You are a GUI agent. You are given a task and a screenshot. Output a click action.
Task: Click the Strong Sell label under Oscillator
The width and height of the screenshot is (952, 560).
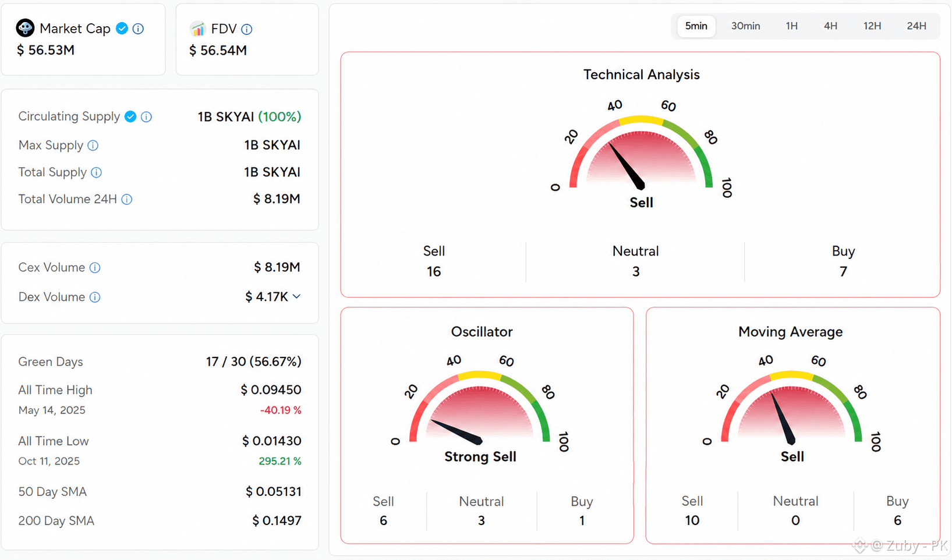(480, 457)
